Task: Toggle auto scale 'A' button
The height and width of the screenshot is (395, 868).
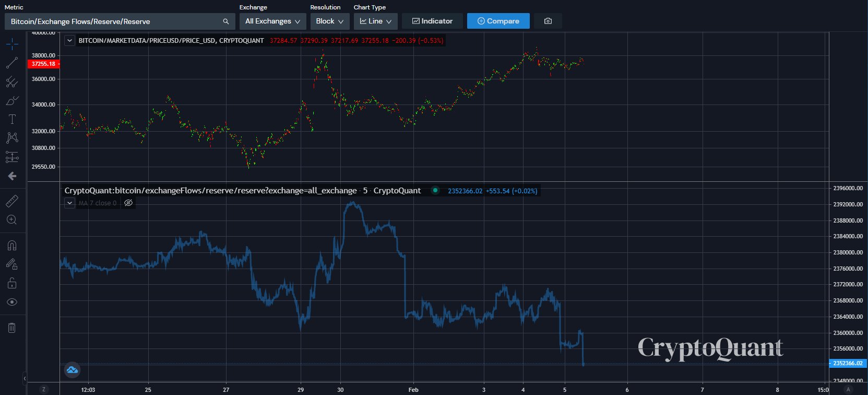Action: pos(848,389)
